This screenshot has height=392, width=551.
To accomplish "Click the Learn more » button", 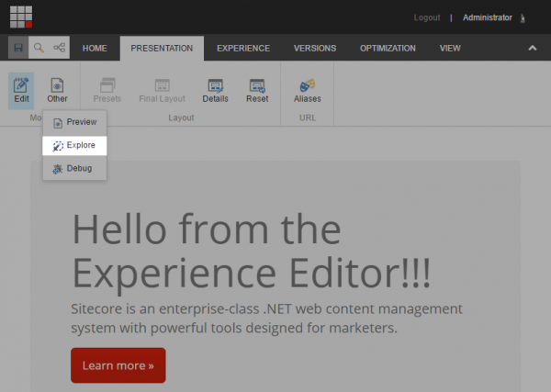I will point(118,365).
